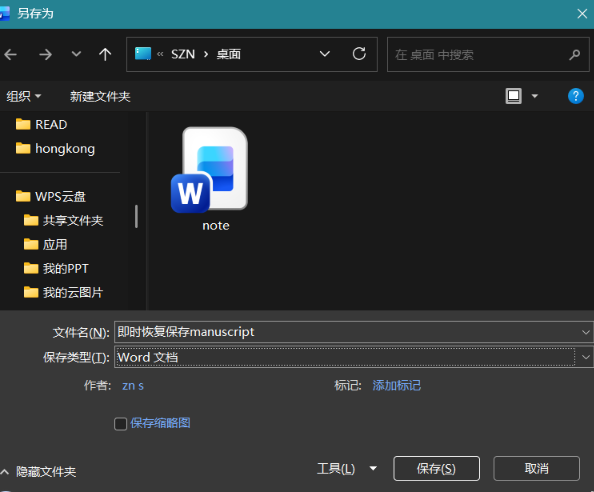Open the help question mark icon
This screenshot has height=492, width=594.
coord(575,96)
